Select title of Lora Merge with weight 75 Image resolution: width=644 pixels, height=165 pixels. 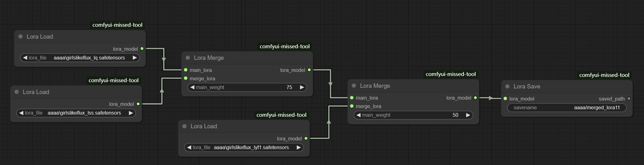(209, 58)
